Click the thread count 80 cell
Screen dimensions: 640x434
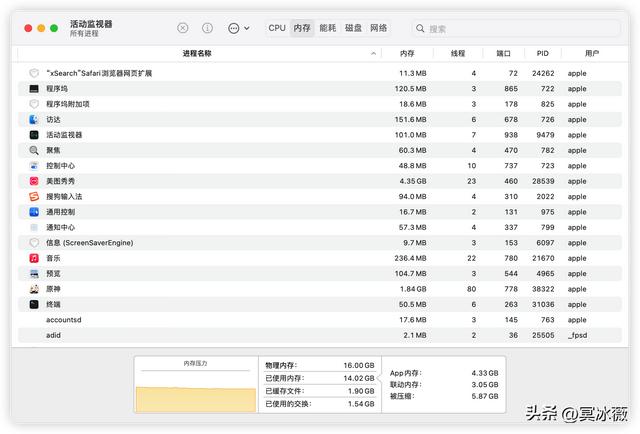tap(471, 289)
